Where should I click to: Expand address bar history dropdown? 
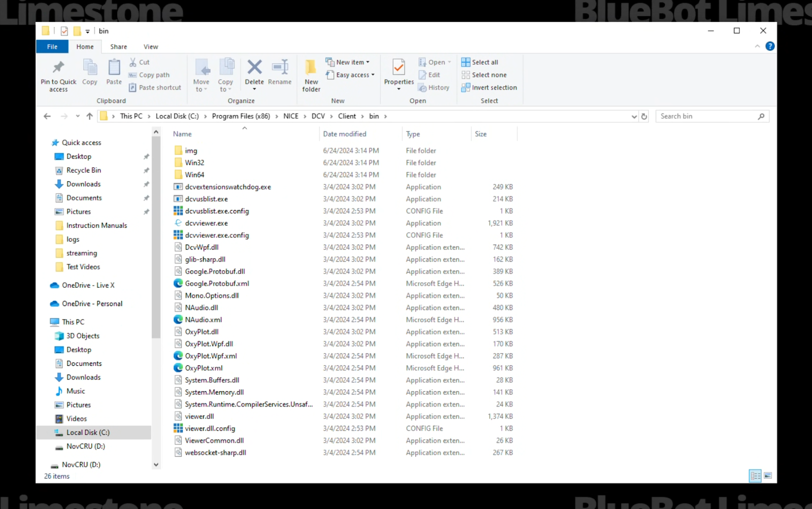pos(634,116)
